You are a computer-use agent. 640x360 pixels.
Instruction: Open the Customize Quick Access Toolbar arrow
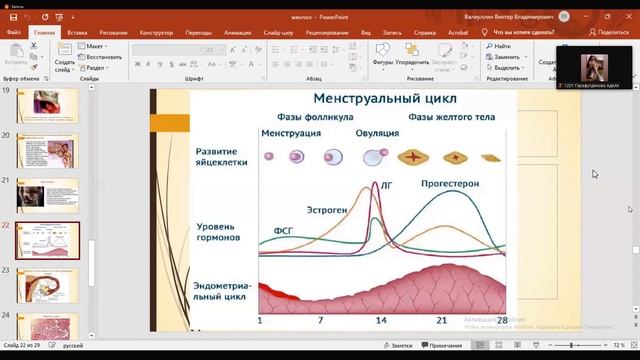[x=73, y=17]
